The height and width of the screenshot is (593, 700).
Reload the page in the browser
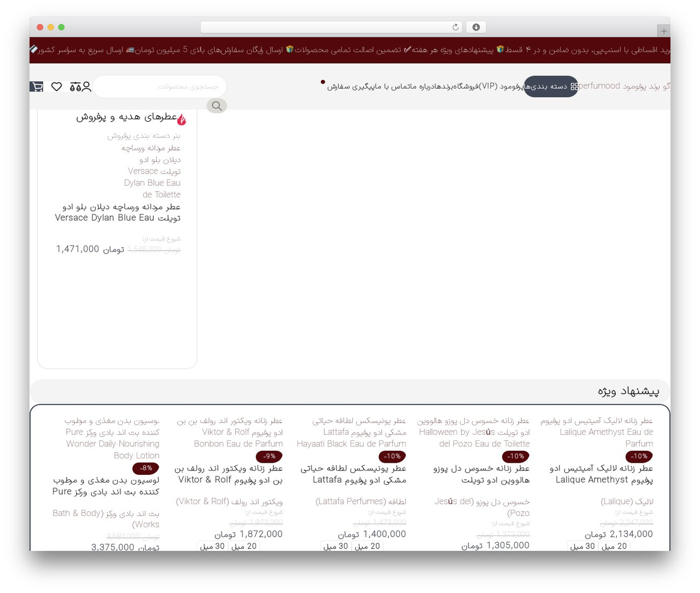pyautogui.click(x=456, y=27)
